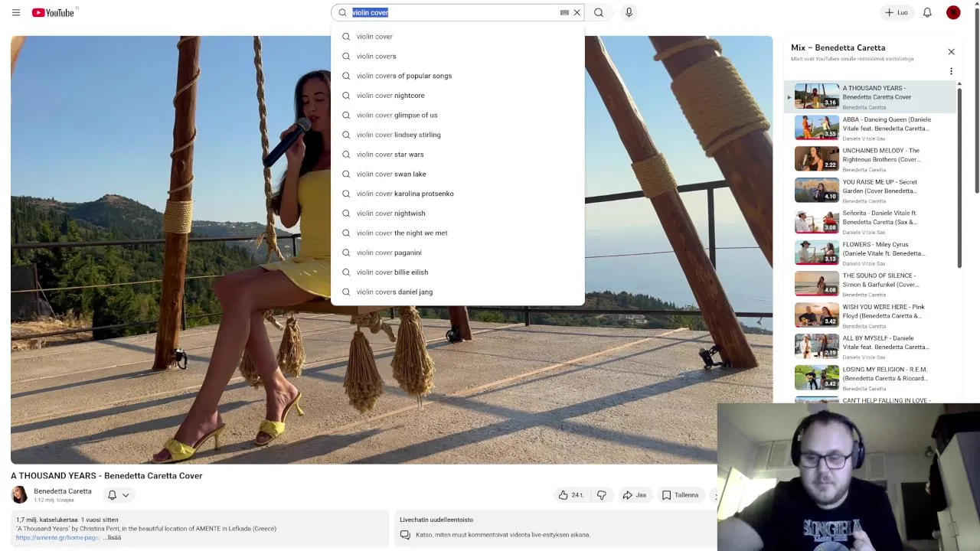Clear the search field with the X

click(577, 12)
